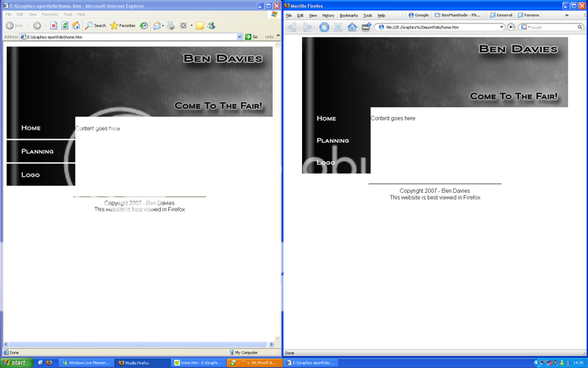The width and height of the screenshot is (588, 368).
Task: Click the Firefox Back arrow button
Action: coord(292,27)
